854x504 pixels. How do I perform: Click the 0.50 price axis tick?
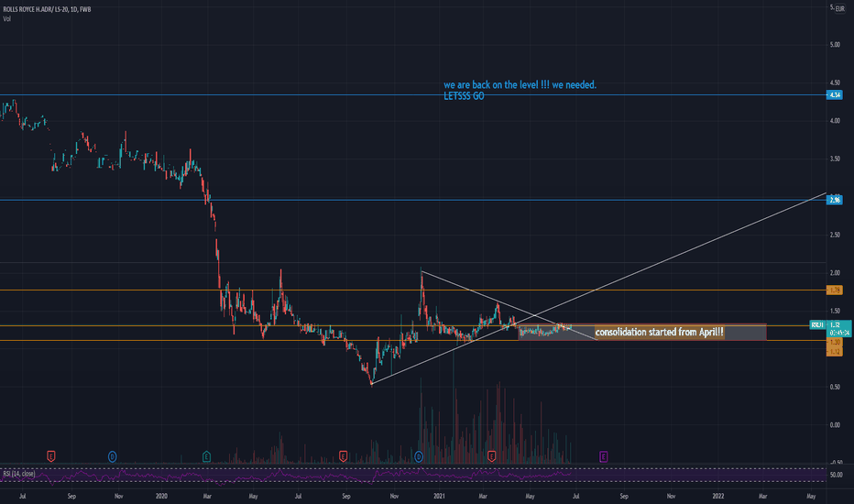pyautogui.click(x=835, y=387)
